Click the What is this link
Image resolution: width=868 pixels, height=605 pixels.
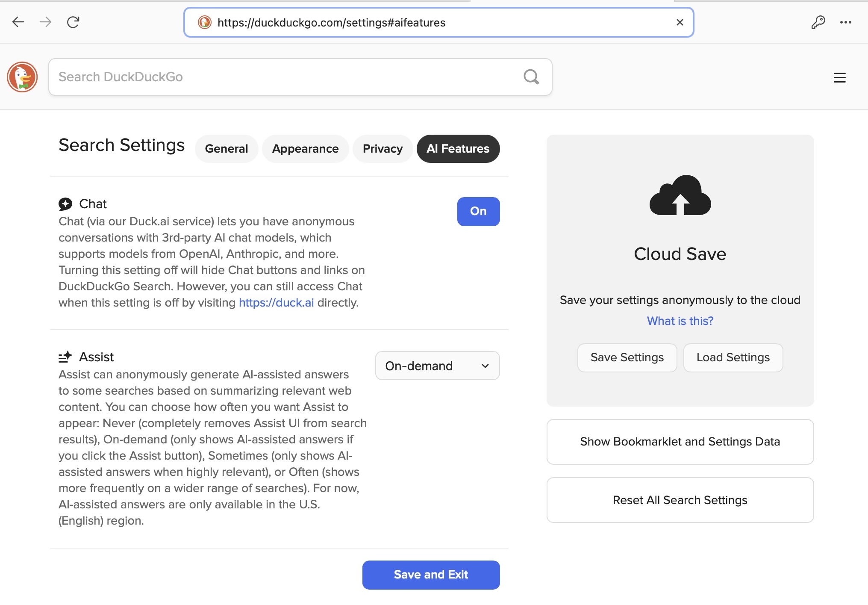[680, 321]
